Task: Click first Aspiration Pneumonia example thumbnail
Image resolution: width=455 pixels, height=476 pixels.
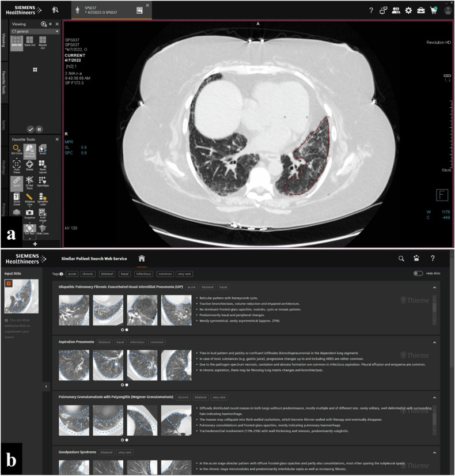Action: coord(74,365)
